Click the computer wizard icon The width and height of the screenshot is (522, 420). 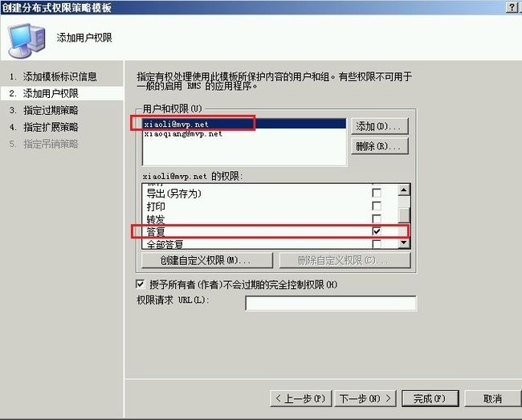pos(27,40)
